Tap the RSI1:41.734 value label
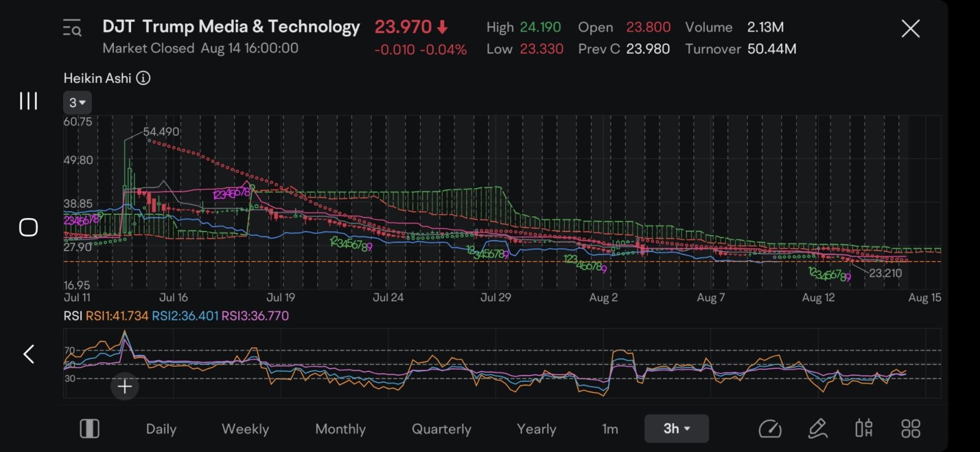 click(117, 316)
